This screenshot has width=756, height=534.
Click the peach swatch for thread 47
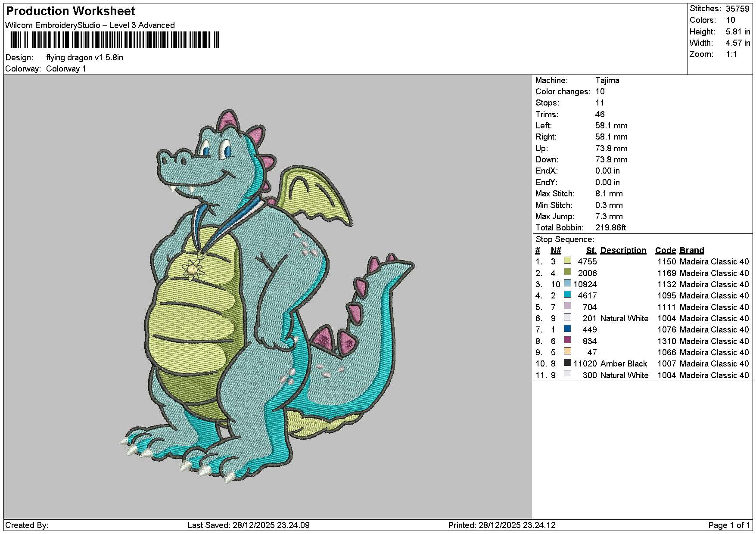point(567,351)
